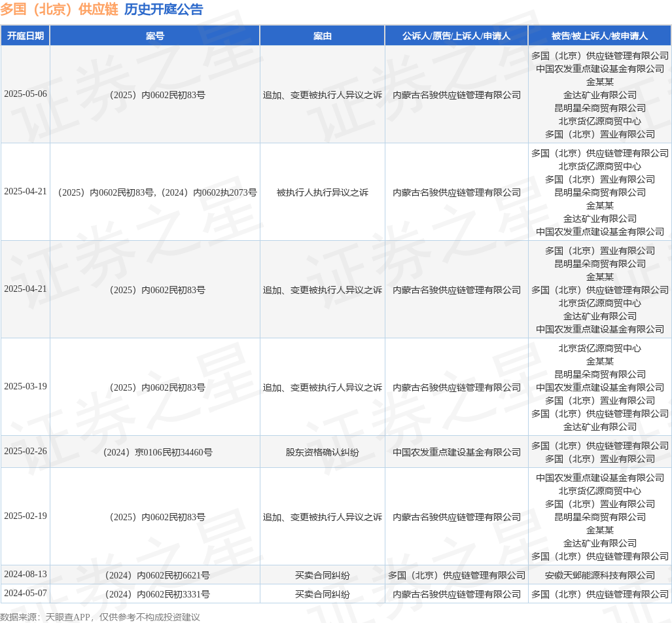This screenshot has height=623, width=672.
Task: Click plaintiff 内蒙古名骏供应链管理有限公司 in the 2025-03-19 row
Action: pyautogui.click(x=457, y=387)
